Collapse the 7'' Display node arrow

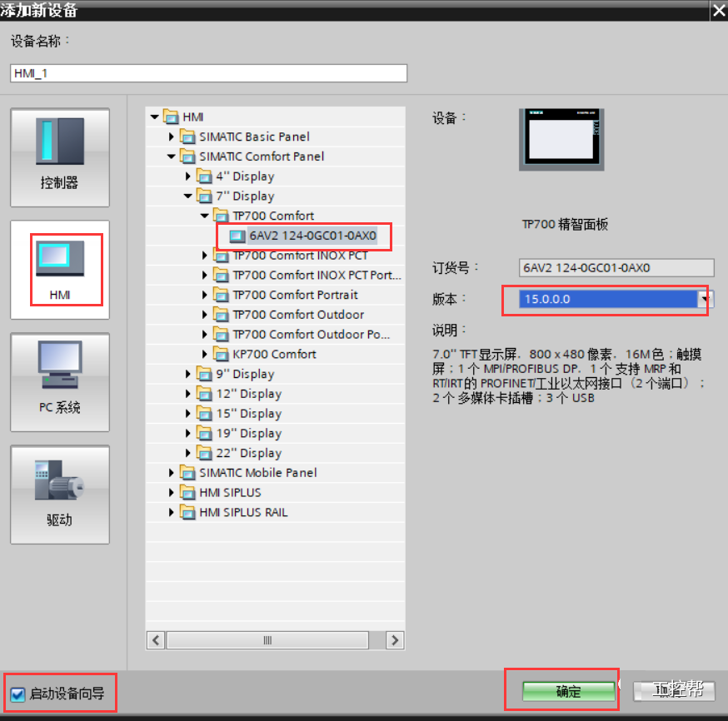tap(188, 196)
